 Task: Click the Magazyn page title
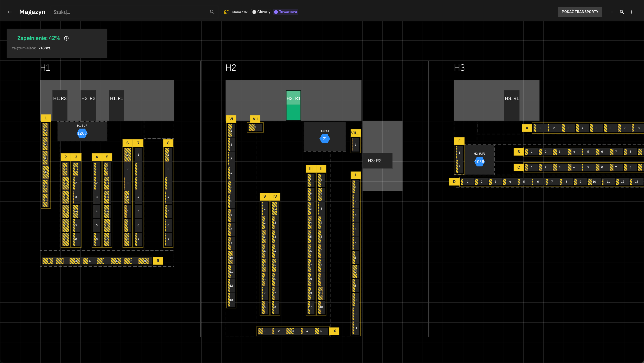tap(32, 12)
